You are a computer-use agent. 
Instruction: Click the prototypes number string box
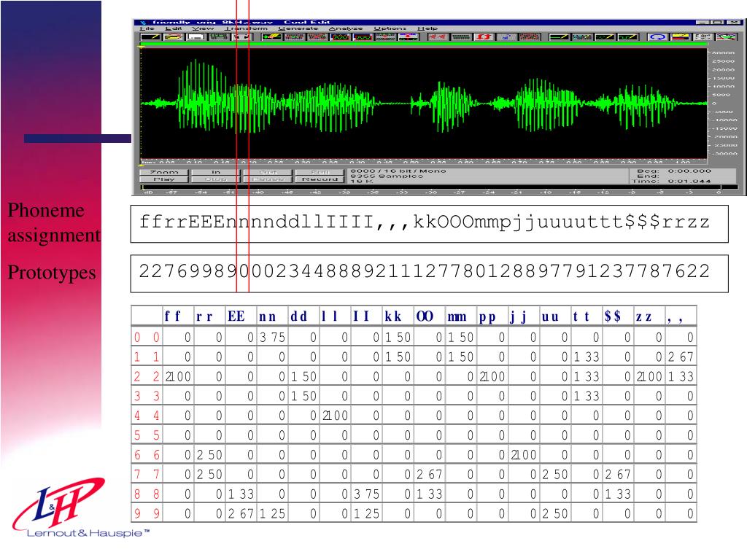[x=429, y=273]
